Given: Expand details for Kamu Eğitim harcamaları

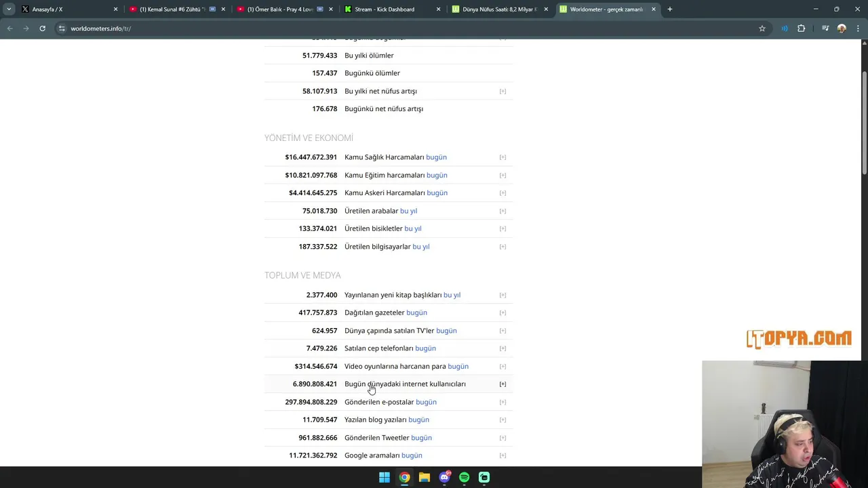Looking at the screenshot, I should click(502, 175).
